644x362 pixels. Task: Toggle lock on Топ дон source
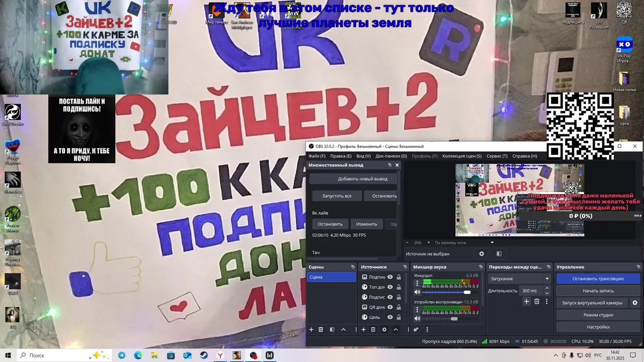[399, 287]
